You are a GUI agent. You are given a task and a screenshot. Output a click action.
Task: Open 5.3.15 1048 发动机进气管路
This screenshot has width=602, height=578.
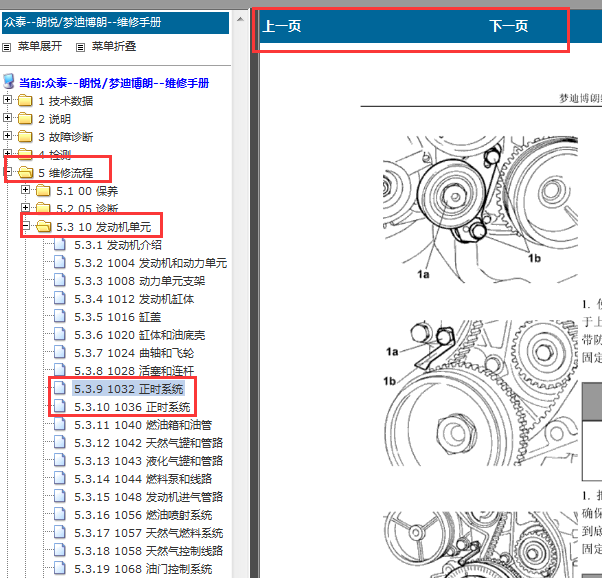[x=149, y=497]
